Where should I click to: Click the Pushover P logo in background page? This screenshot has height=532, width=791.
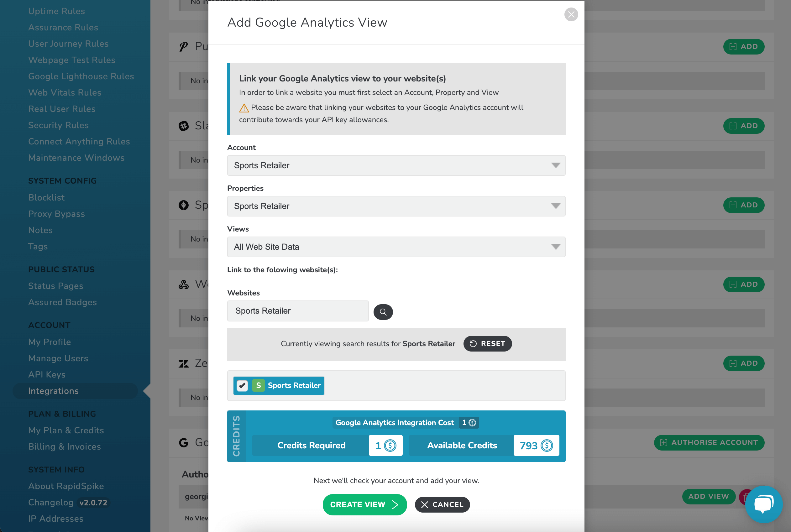[184, 46]
